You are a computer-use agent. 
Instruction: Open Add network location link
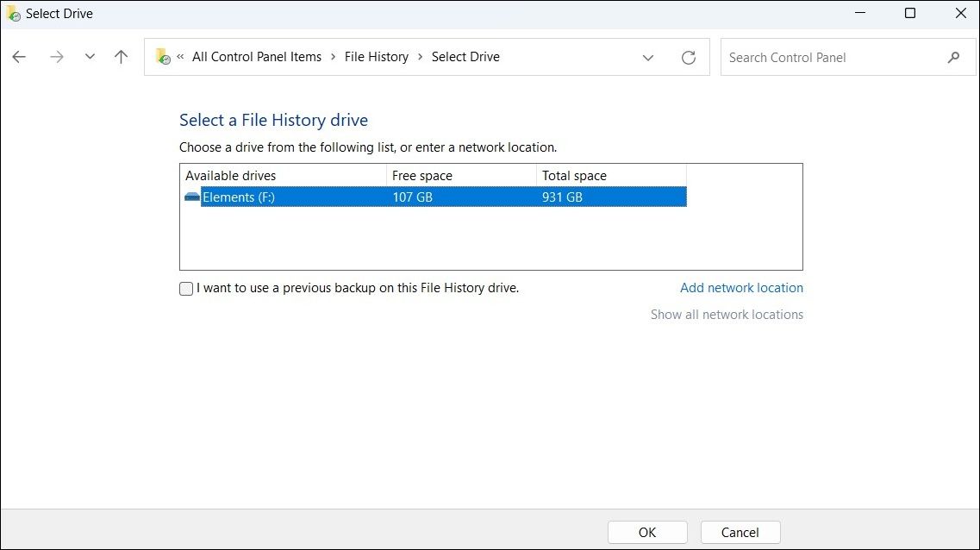tap(741, 288)
